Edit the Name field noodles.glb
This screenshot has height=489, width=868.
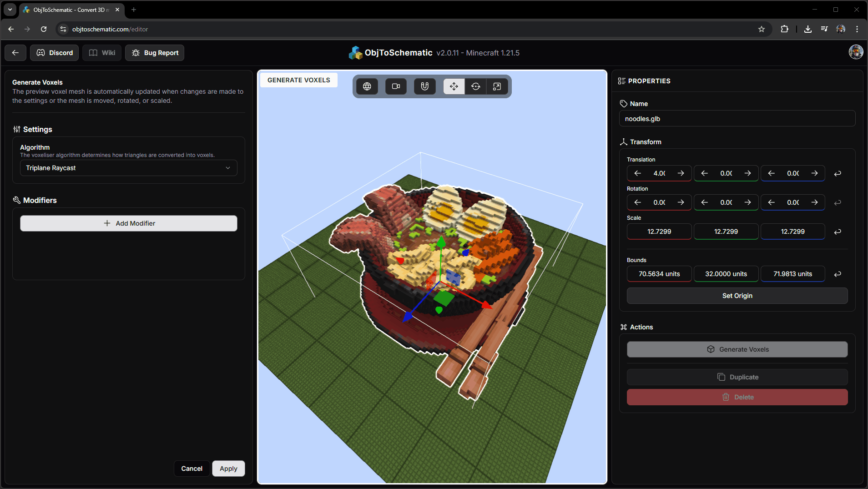[737, 119]
